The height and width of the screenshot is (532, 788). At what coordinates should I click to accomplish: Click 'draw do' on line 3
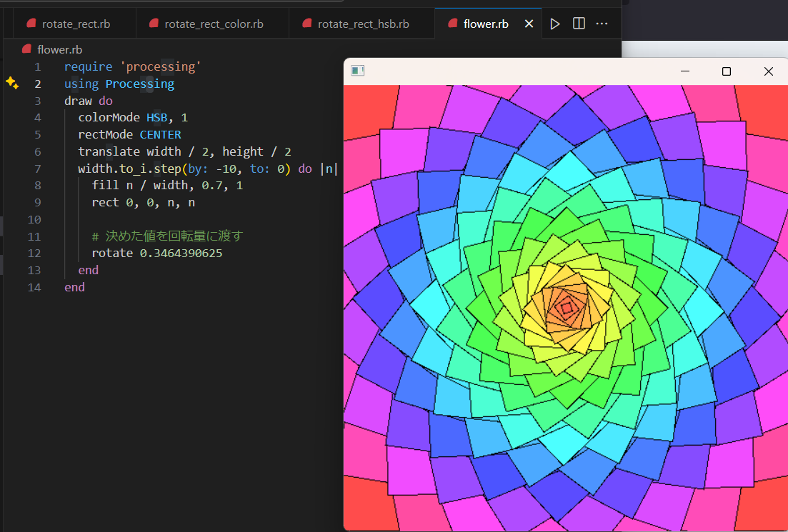tap(89, 101)
